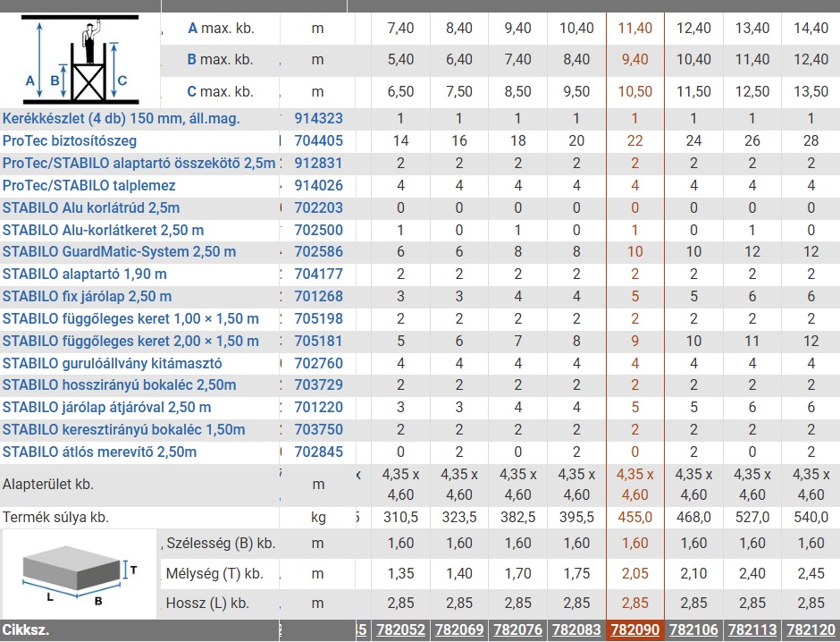Viewport: 840px width, 642px height.
Task: Open product code 782113 in Cikksz. row
Action: pos(752,629)
